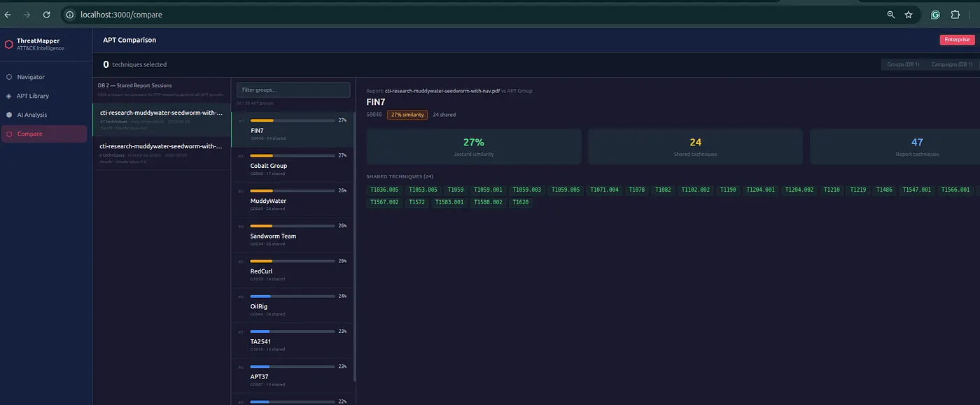Select the MuddyWater group entry
This screenshot has width=980, height=405.
pos(293,200)
